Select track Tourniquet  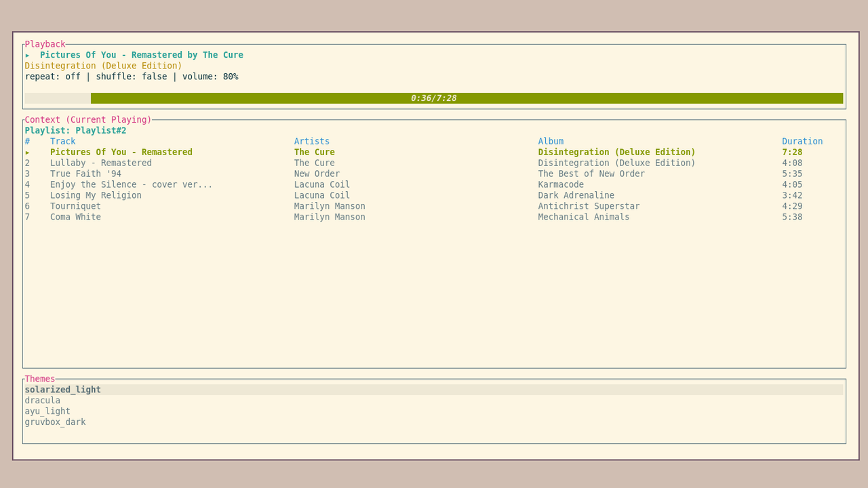coord(76,207)
